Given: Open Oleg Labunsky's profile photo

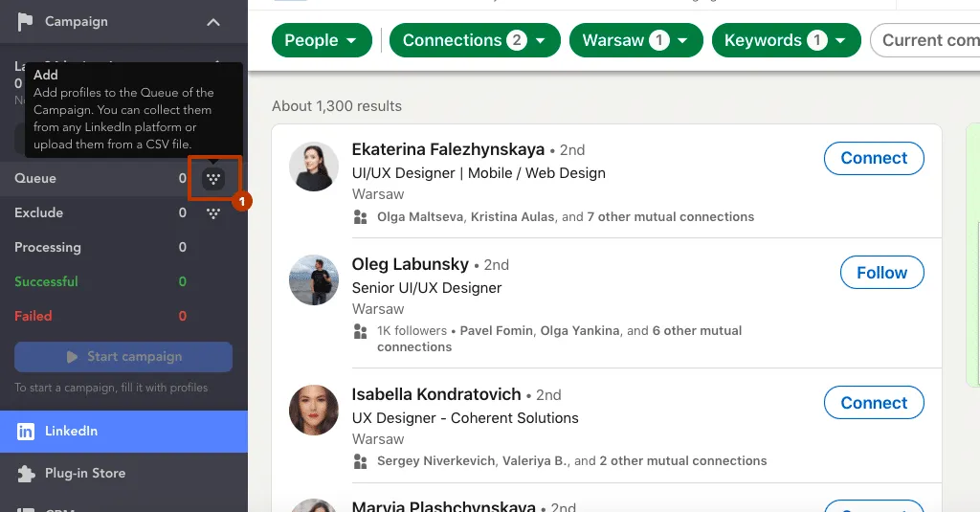Looking at the screenshot, I should point(314,280).
